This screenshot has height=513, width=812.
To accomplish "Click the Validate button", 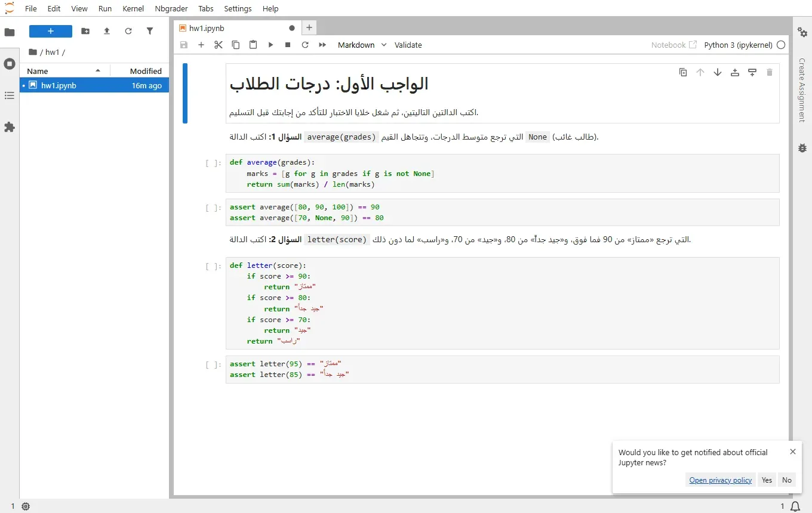I will click(408, 45).
